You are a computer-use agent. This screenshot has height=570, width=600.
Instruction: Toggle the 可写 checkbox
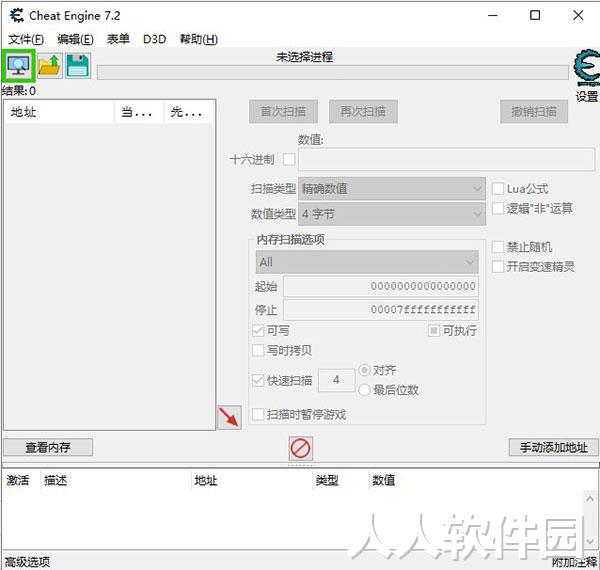(x=258, y=331)
